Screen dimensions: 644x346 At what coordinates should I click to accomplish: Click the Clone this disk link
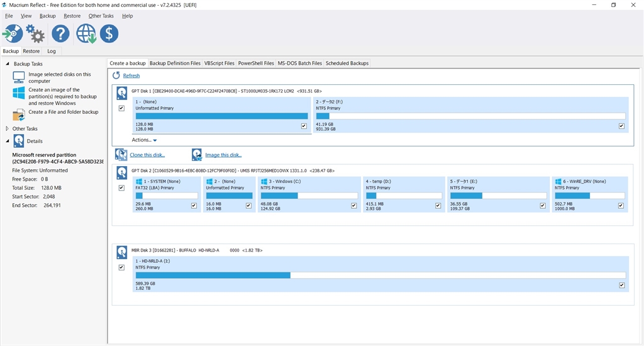point(147,155)
